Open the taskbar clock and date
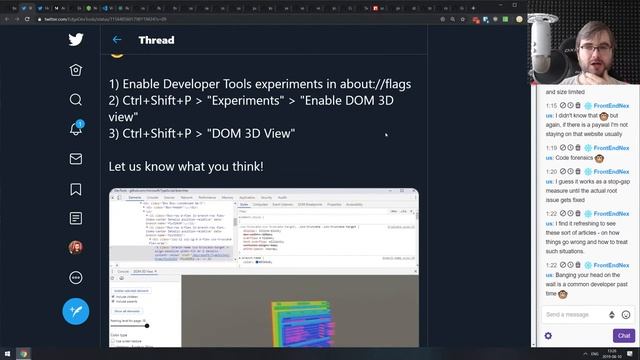The height and width of the screenshot is (360, 640). [x=612, y=354]
